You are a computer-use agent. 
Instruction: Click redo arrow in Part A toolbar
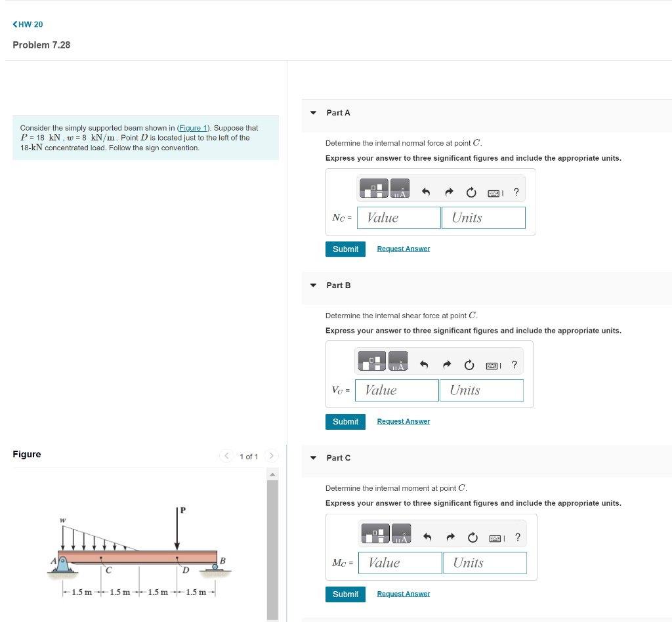pyautogui.click(x=449, y=192)
